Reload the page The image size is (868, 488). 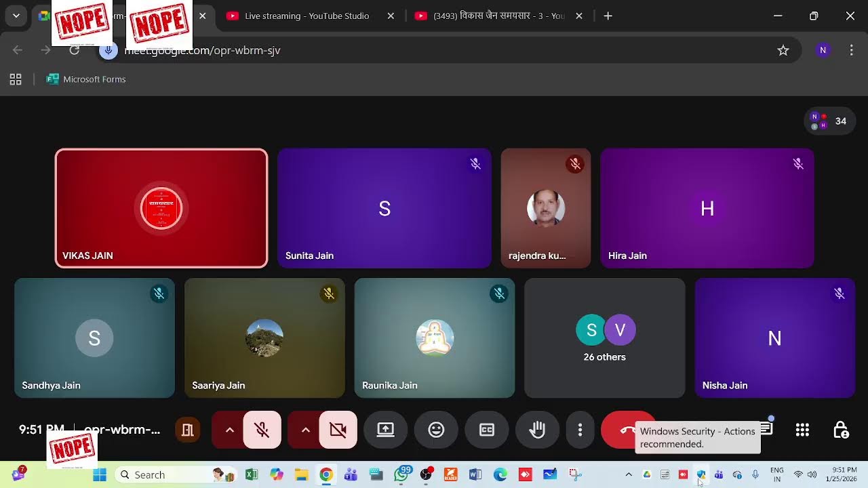pos(74,50)
